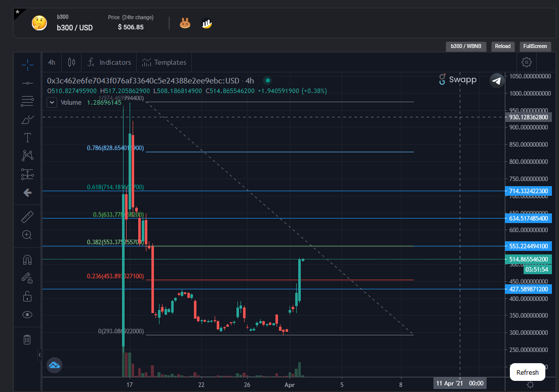Click the Reload button
The image size is (559, 392).
pyautogui.click(x=503, y=47)
